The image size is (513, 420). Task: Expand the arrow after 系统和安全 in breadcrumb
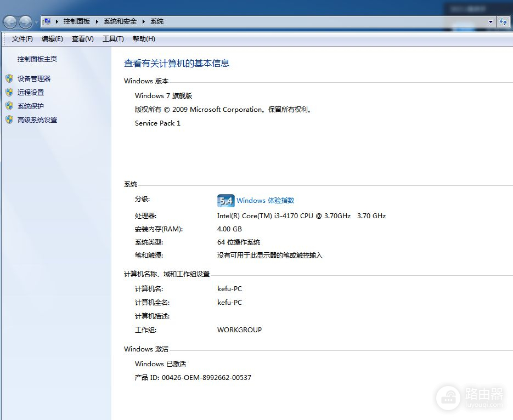point(144,21)
